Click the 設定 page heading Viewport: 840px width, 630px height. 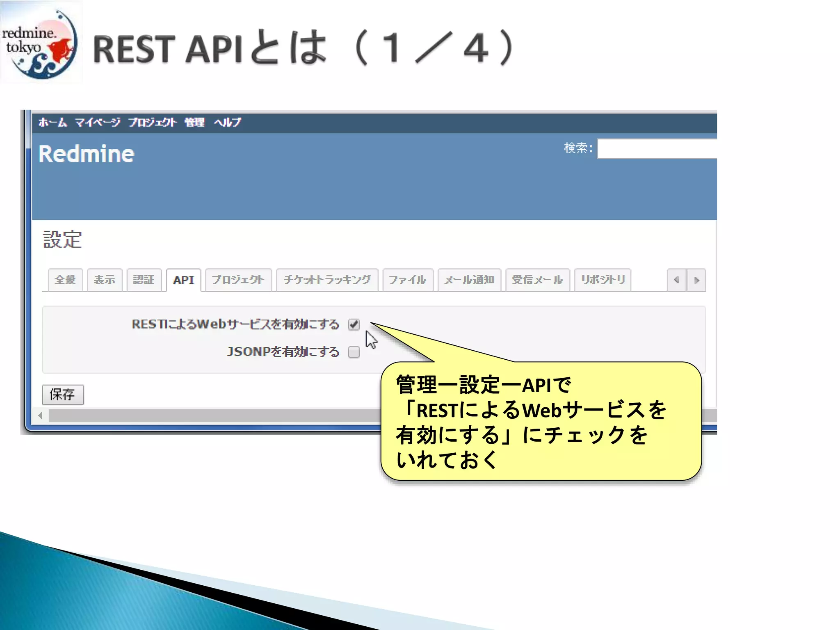click(62, 240)
